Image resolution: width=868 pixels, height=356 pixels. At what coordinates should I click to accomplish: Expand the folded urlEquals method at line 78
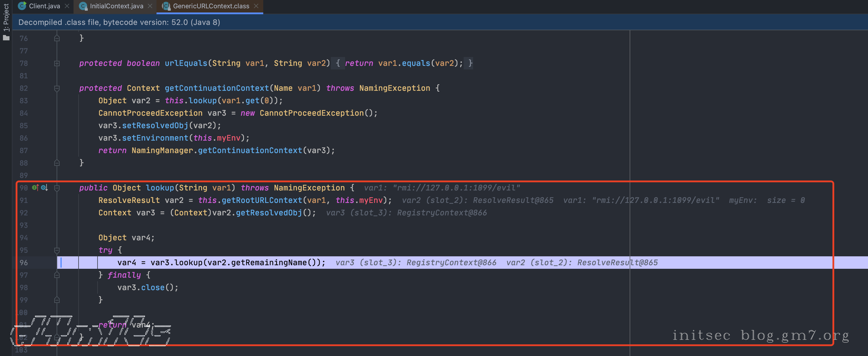tap(57, 63)
